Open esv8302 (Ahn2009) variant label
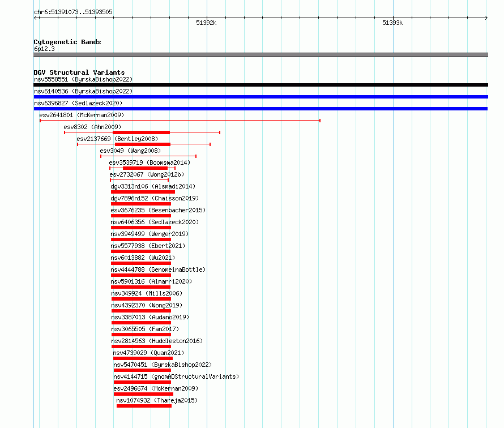The image size is (504, 428). coord(92,127)
